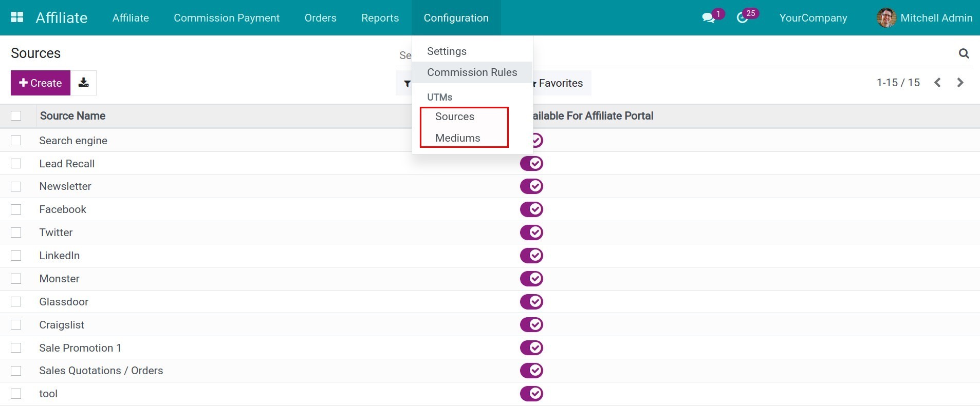This screenshot has height=406, width=980.
Task: Choose Commission Rules menu entry
Action: 472,72
